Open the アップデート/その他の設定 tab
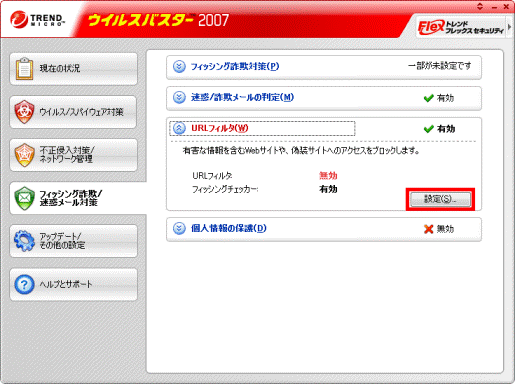Screen dimensions: 515x384 (73, 241)
